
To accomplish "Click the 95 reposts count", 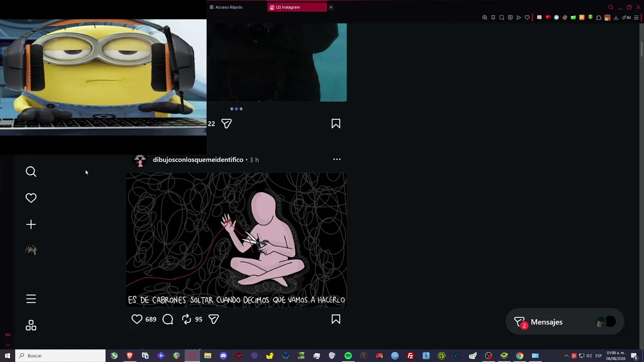I will 199,319.
